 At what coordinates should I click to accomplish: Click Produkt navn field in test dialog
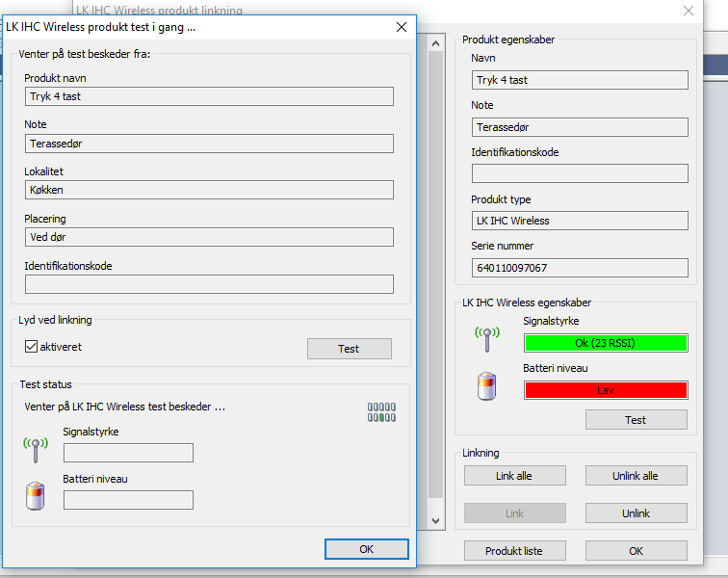[209, 96]
